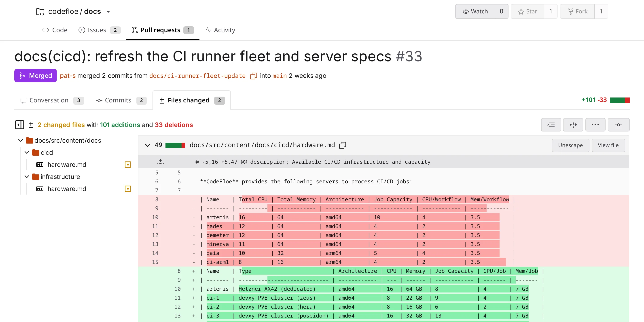Click the expand all lines toolbar icon
The image size is (644, 322).
pyautogui.click(x=551, y=125)
